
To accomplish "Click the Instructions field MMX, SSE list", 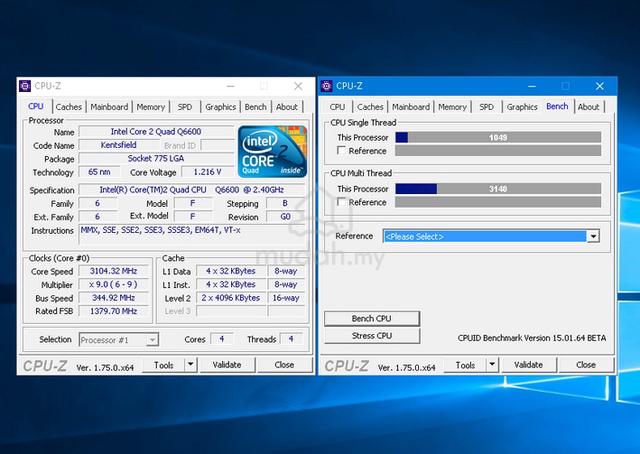I will pyautogui.click(x=192, y=236).
